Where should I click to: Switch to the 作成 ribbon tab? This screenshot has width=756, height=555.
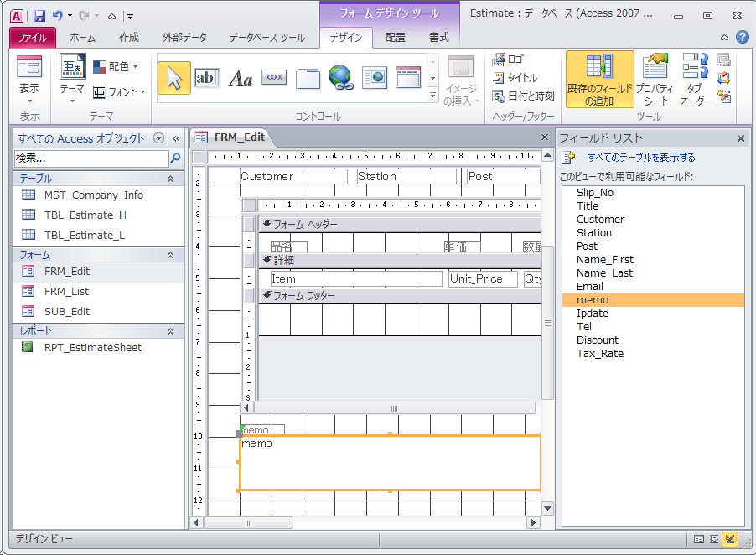(129, 38)
